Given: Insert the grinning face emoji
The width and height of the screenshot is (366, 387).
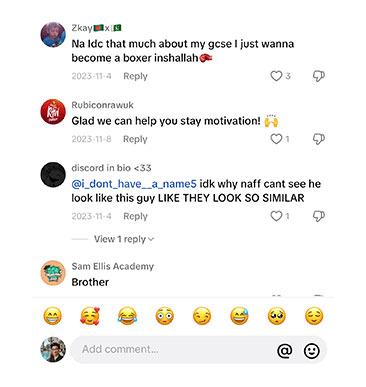Looking at the screenshot, I should [x=53, y=316].
